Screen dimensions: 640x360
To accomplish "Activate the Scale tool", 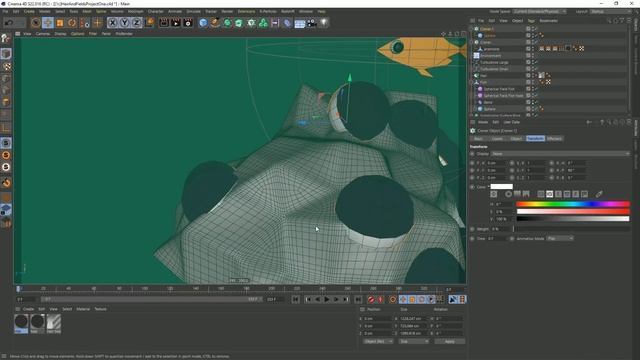I will [x=60, y=23].
